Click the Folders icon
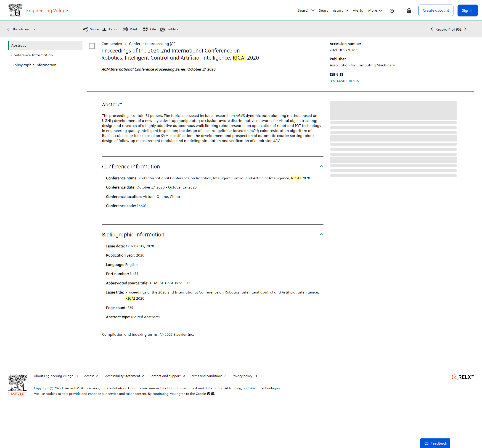The image size is (482, 448). click(163, 29)
